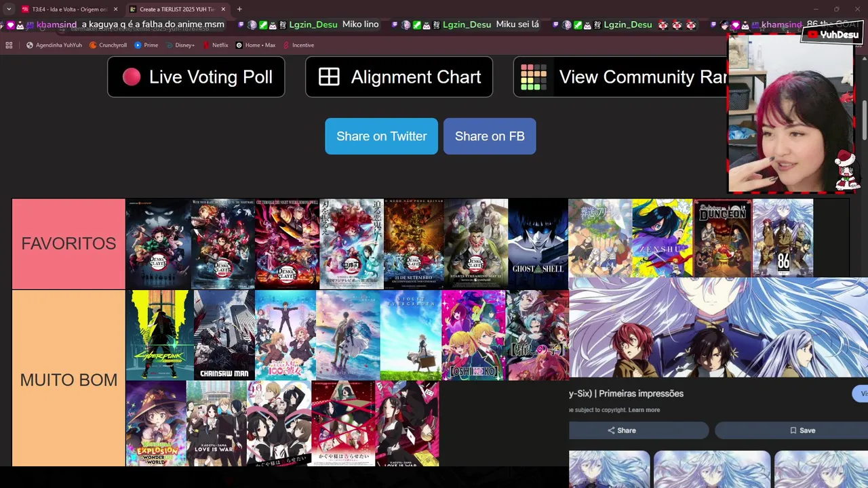868x488 pixels.
Task: Select the Ghost in the Shell poster
Action: coord(538,244)
